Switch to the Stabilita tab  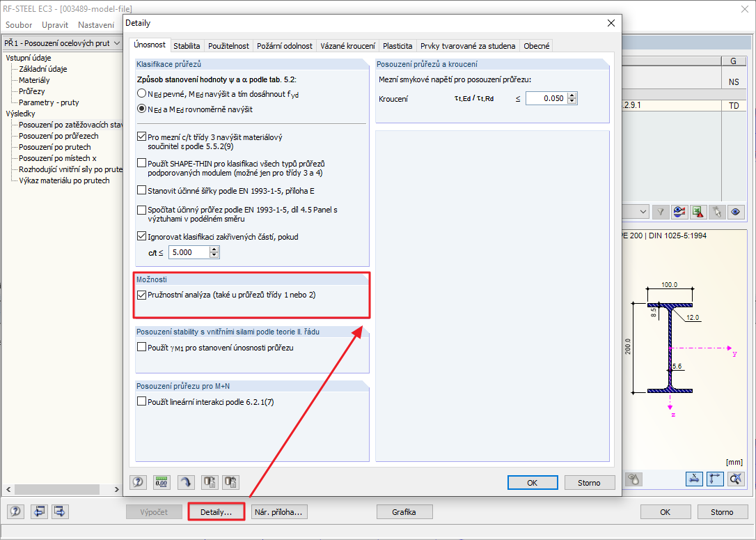(187, 46)
